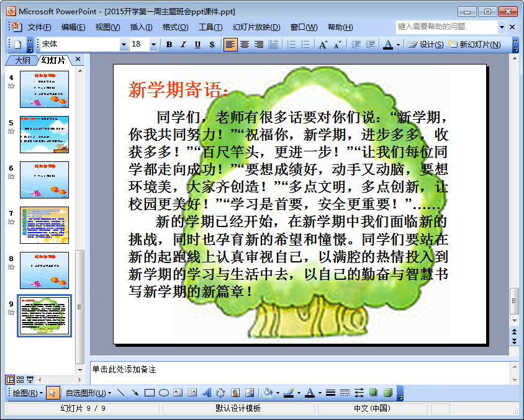The height and width of the screenshot is (420, 524).
Task: Open the 插入(I) menu
Action: click(141, 27)
